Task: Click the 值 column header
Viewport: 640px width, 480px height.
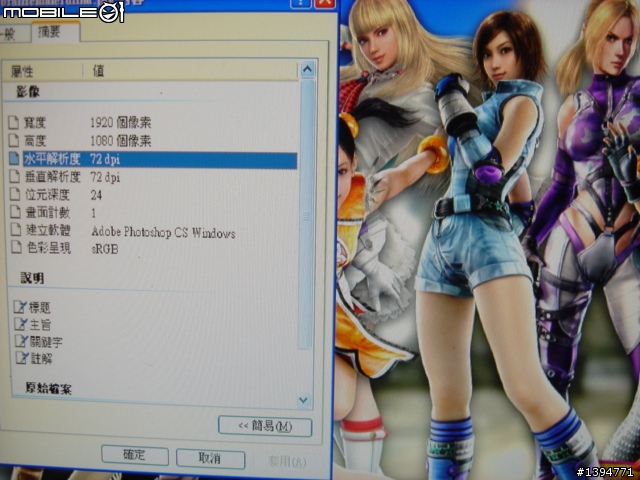Action: (x=191, y=70)
